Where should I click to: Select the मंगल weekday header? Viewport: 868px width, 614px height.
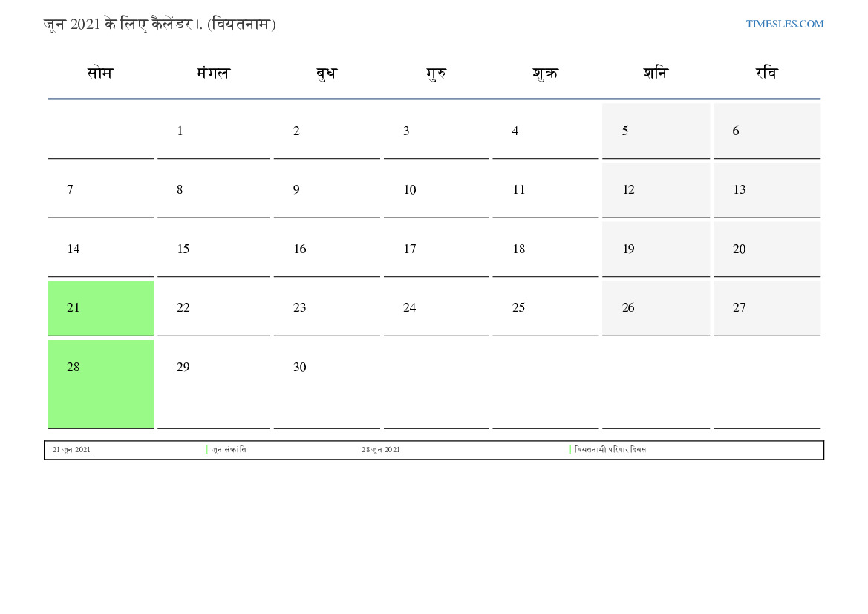(213, 73)
